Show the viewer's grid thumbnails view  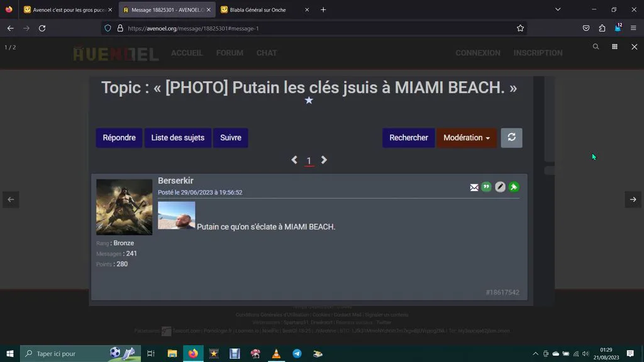click(x=614, y=47)
